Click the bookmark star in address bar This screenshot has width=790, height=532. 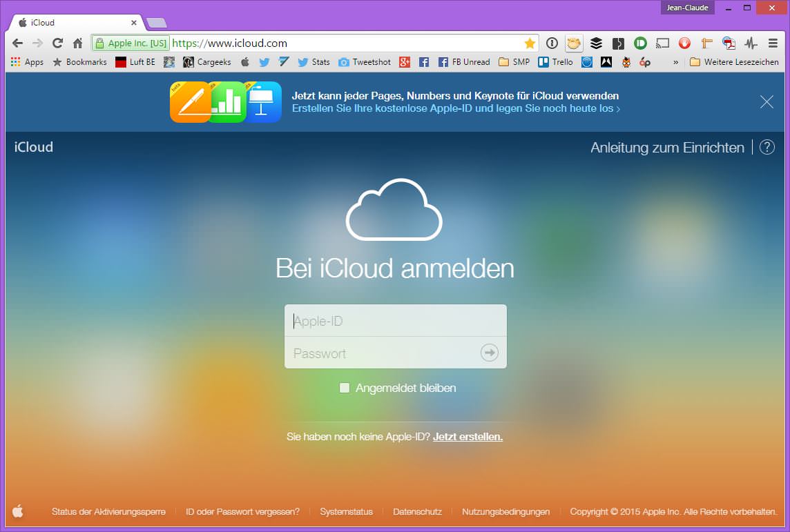tap(530, 43)
